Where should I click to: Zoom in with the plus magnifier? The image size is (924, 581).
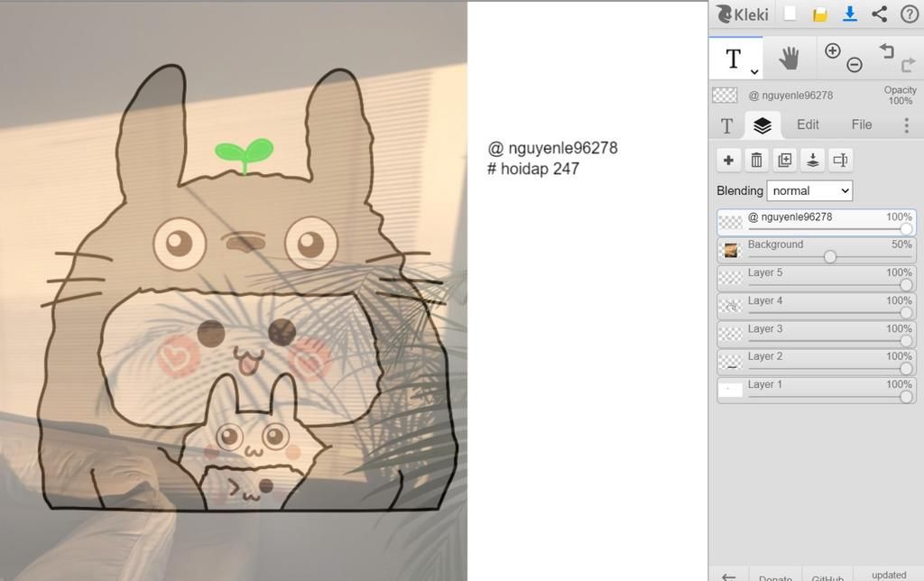833,51
